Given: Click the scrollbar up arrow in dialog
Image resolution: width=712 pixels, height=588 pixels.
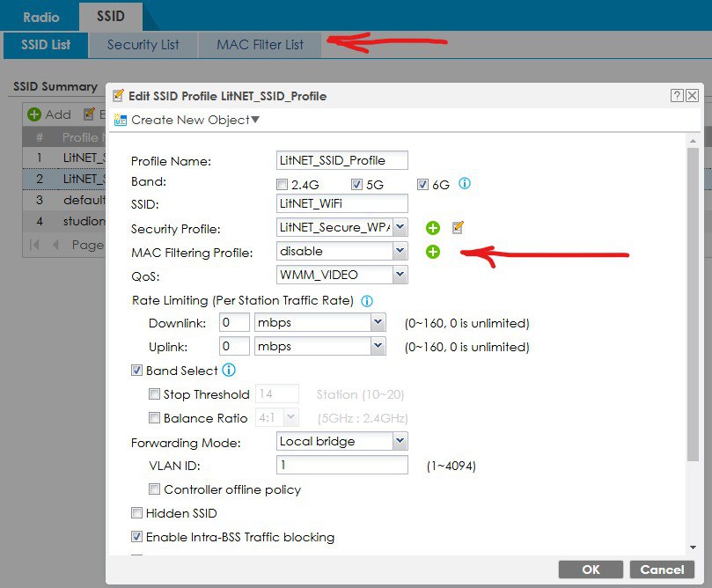Looking at the screenshot, I should point(693,141).
